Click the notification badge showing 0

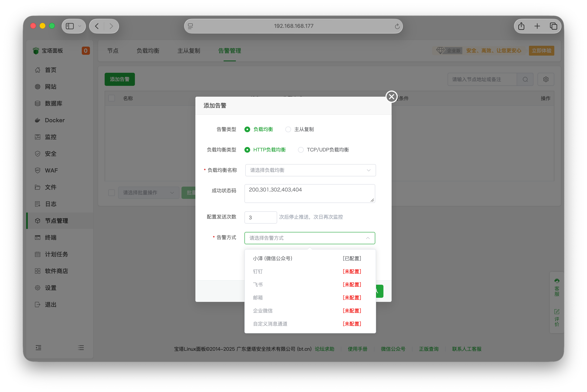pyautogui.click(x=85, y=51)
